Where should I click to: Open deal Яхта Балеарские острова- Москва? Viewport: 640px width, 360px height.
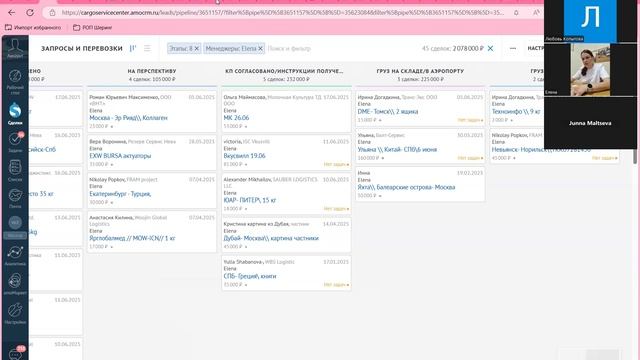click(406, 187)
